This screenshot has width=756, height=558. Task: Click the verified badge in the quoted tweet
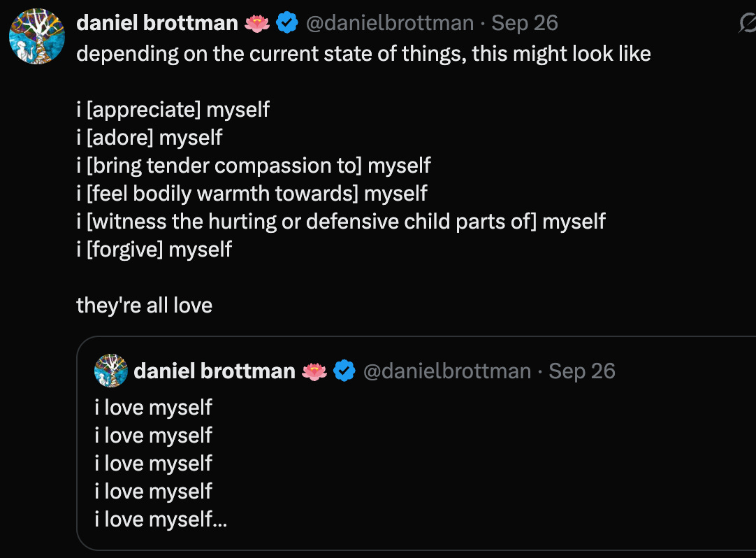pyautogui.click(x=344, y=371)
